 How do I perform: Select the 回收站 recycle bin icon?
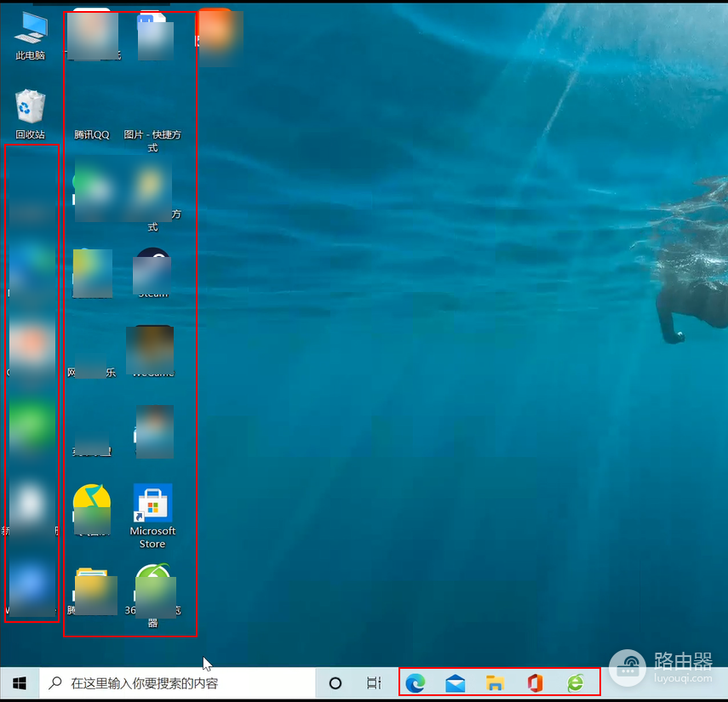coord(30,114)
